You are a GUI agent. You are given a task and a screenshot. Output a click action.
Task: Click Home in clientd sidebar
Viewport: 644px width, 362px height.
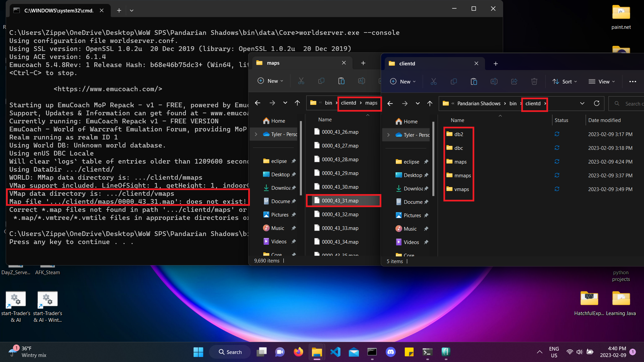(407, 121)
